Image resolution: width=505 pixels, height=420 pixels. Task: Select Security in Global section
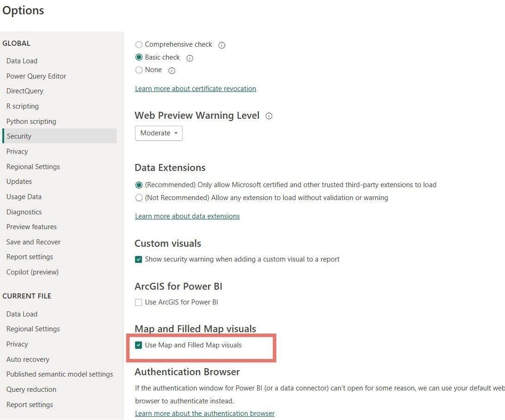pyautogui.click(x=60, y=136)
